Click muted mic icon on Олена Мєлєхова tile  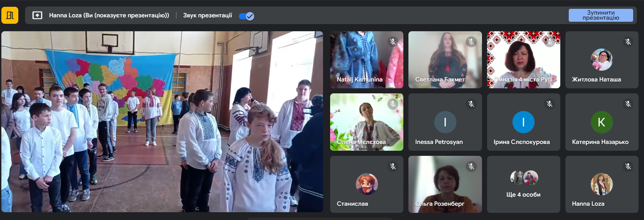[393, 104]
